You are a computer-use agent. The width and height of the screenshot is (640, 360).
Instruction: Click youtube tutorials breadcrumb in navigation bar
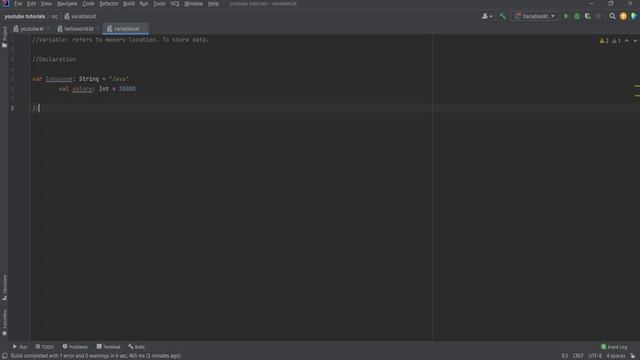point(25,16)
